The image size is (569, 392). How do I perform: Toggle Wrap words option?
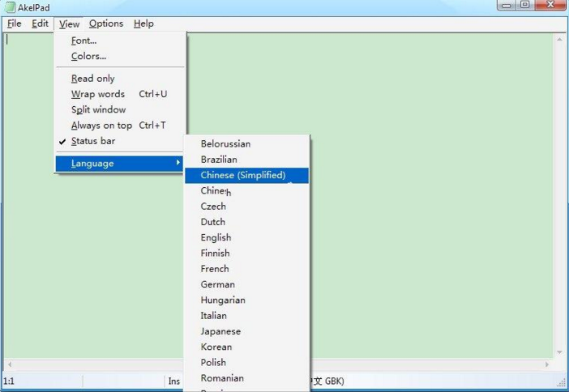121,94
